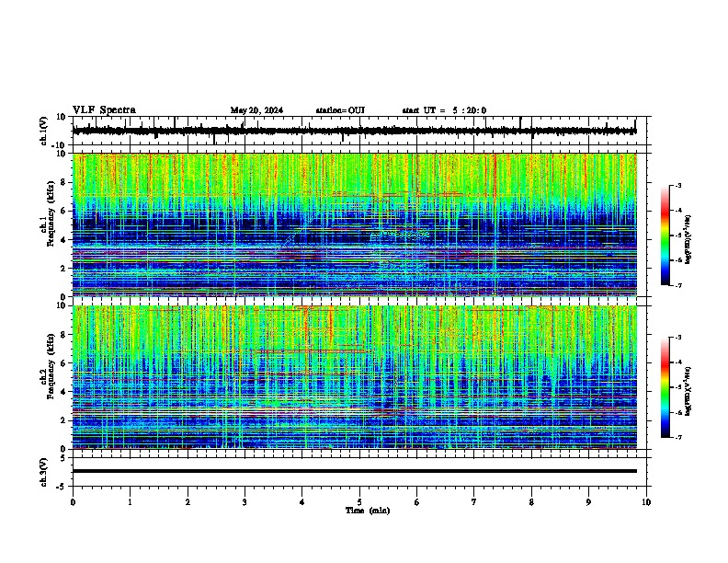Image resolution: width=728 pixels, height=563 pixels.
Task: Click the "ch.1(V)" axis label
Action: pos(45,131)
